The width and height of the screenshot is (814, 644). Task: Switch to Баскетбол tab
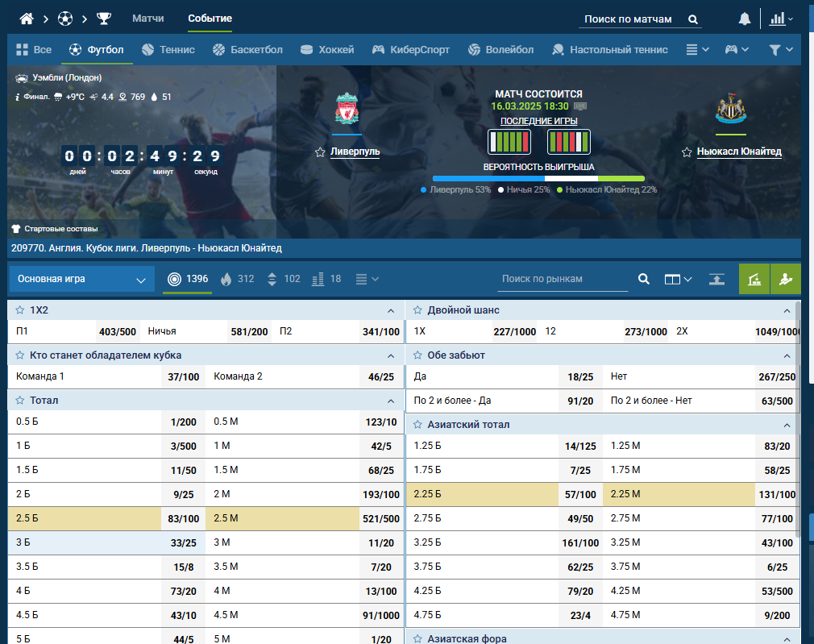[247, 49]
